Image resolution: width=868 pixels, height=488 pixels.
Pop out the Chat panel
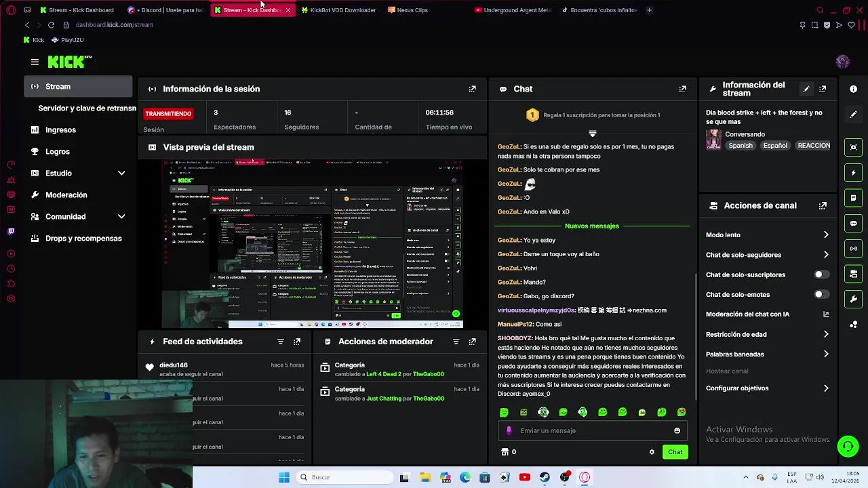pyautogui.click(x=683, y=89)
